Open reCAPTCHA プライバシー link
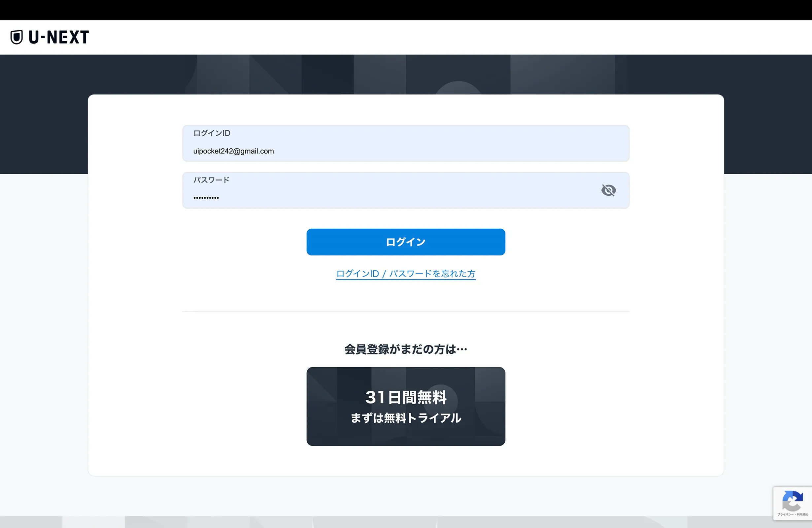The image size is (812, 528). [786, 514]
